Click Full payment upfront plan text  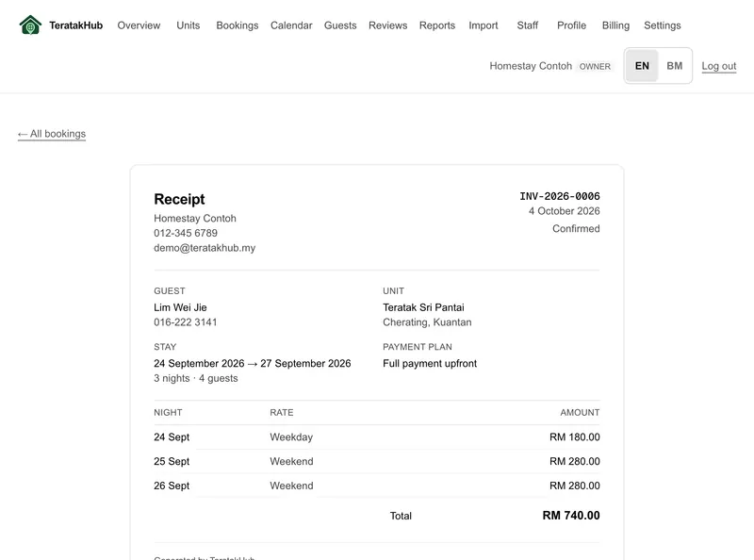click(430, 364)
